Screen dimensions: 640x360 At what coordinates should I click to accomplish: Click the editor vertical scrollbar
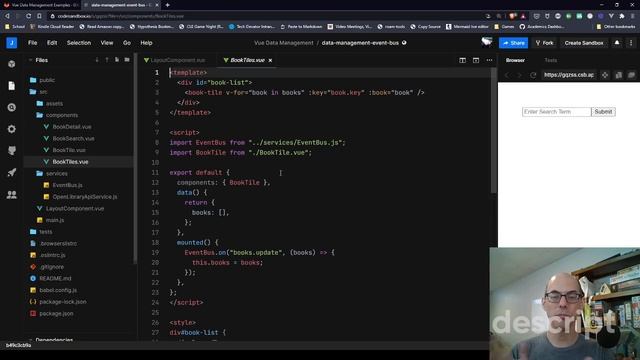coord(493,131)
